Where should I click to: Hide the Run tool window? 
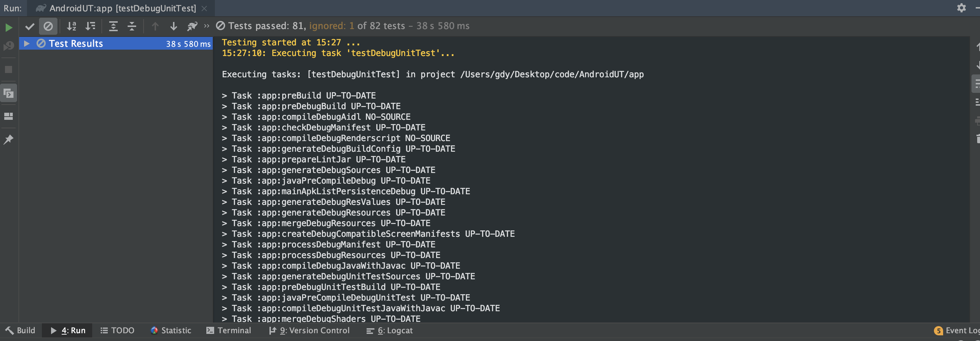978,8
